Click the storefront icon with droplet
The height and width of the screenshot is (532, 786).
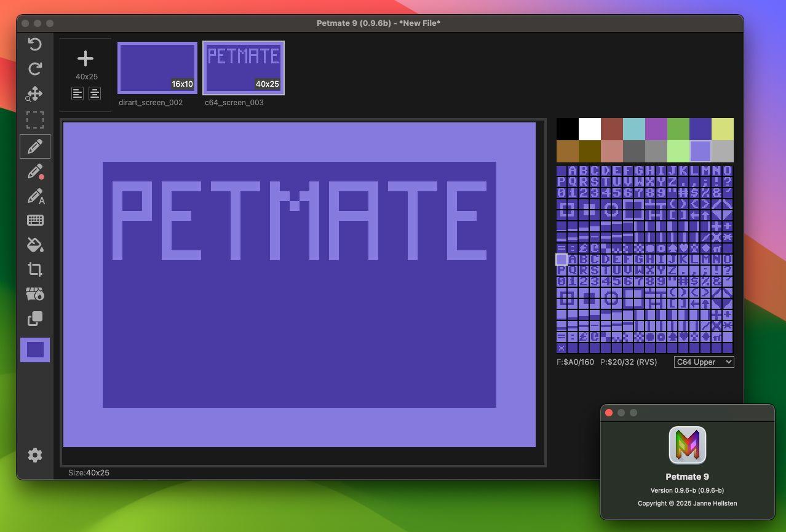[x=35, y=294]
